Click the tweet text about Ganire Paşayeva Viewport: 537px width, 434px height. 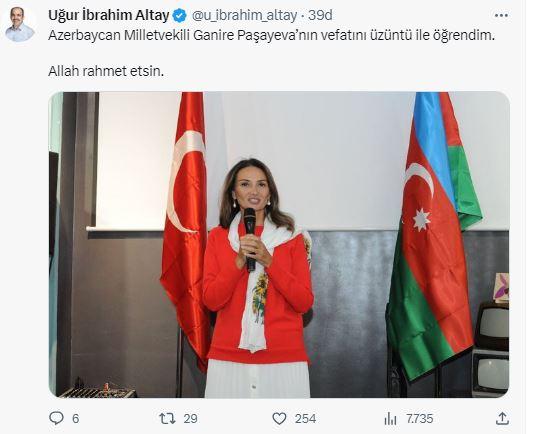272,36
